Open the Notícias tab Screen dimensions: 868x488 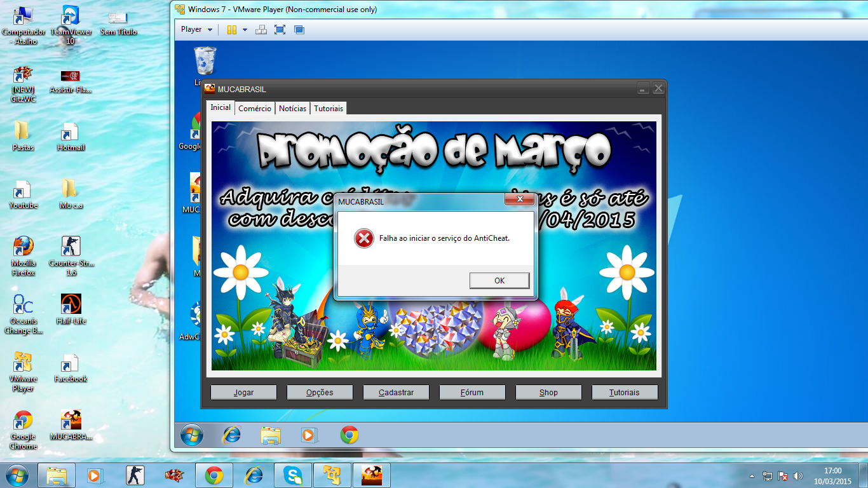click(x=292, y=109)
